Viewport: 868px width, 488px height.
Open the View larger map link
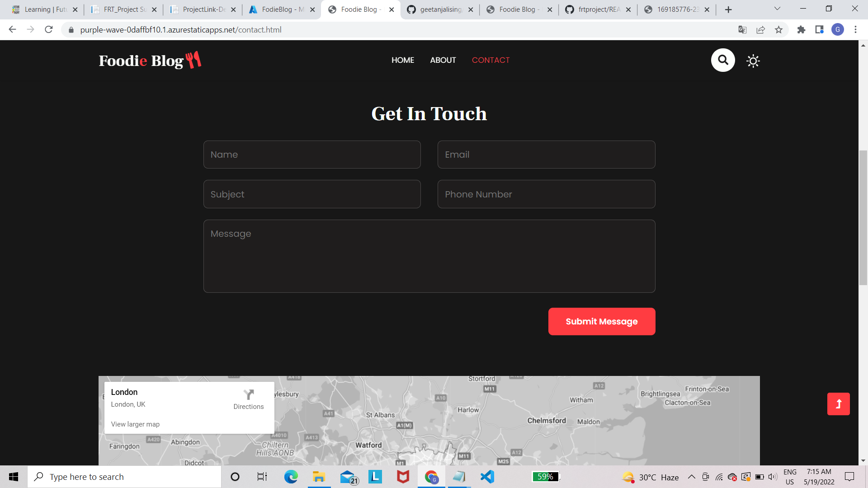135,424
